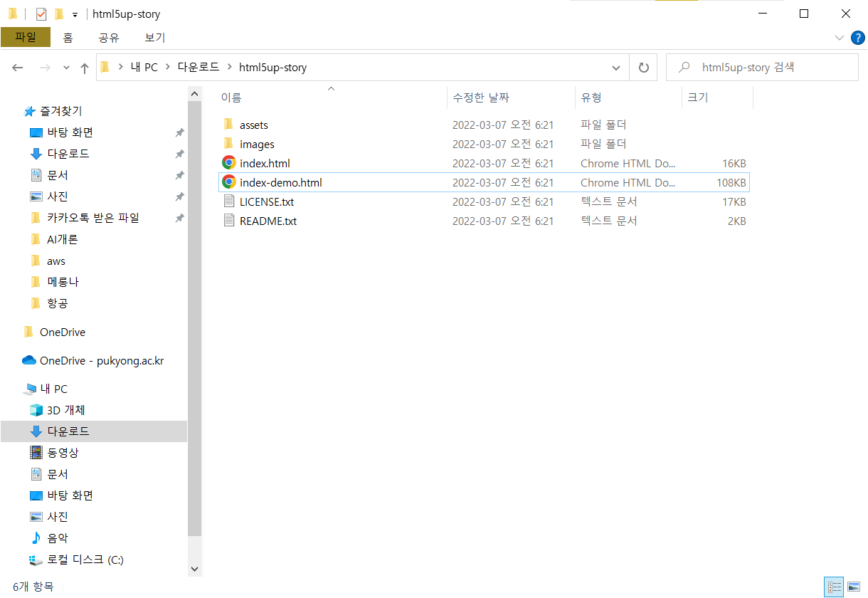Switch to the 홈 ribbon tab
The image size is (868, 598).
coord(68,38)
